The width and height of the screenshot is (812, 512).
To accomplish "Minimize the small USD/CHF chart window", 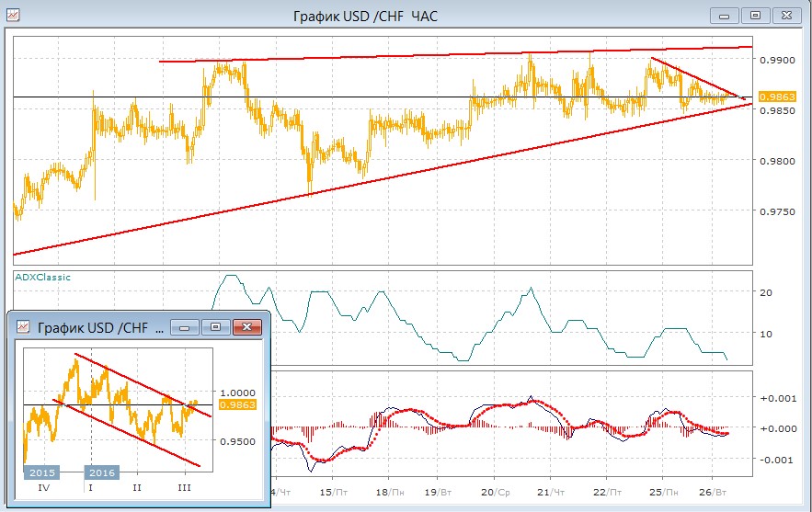I will [184, 327].
